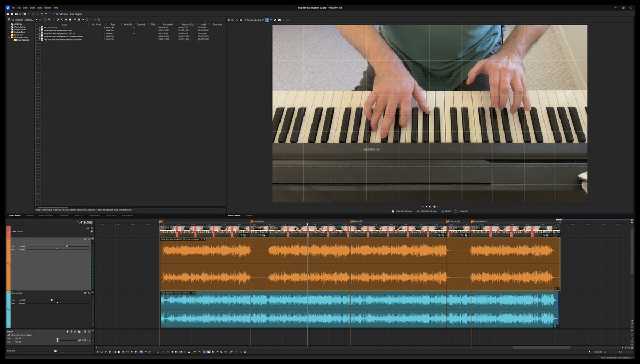This screenshot has height=364, width=640.
Task: Select the IMG_5110.MOV file in Project Media
Action: tap(49, 27)
